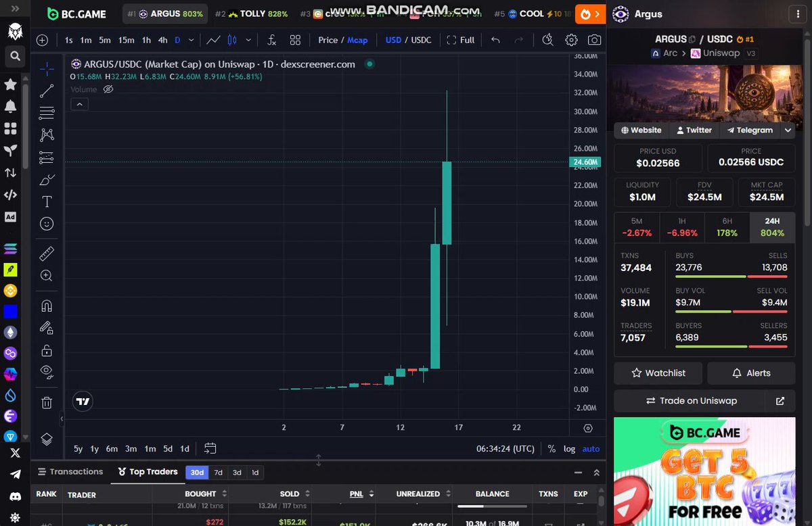Image resolution: width=812 pixels, height=526 pixels.
Task: Click the trash remove drawings icon
Action: 47,403
